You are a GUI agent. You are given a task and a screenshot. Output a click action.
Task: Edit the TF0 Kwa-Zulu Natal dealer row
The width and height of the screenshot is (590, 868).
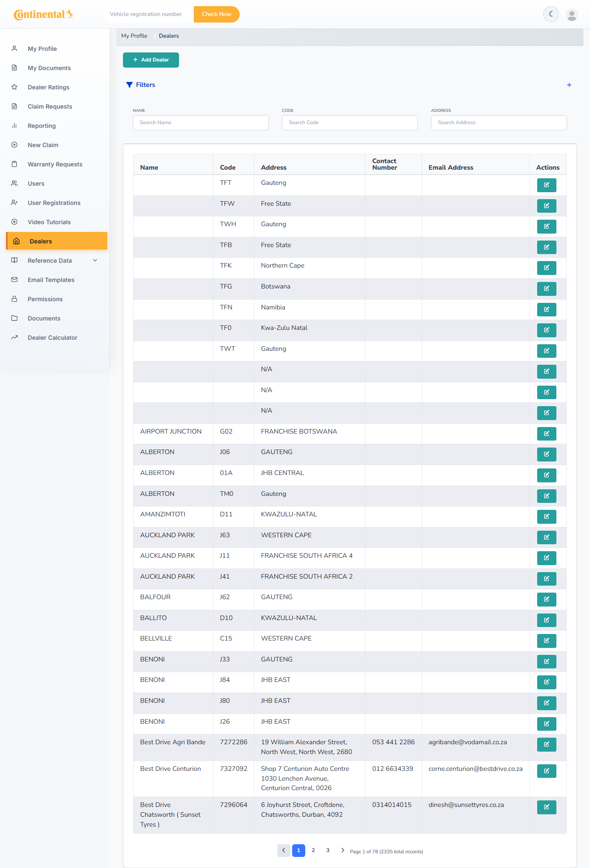click(547, 330)
